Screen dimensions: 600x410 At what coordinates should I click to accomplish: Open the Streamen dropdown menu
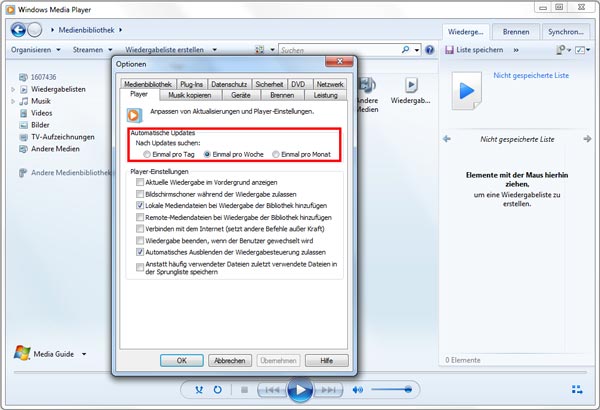tap(93, 50)
